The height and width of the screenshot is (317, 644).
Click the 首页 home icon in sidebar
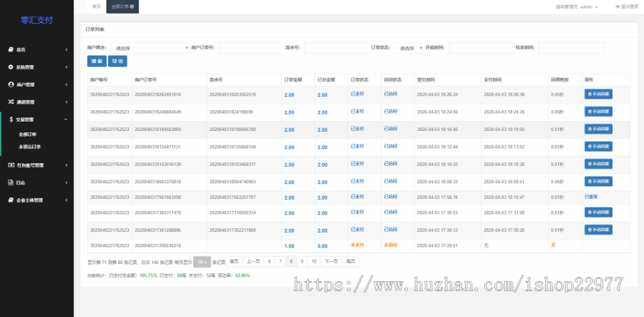pos(11,49)
